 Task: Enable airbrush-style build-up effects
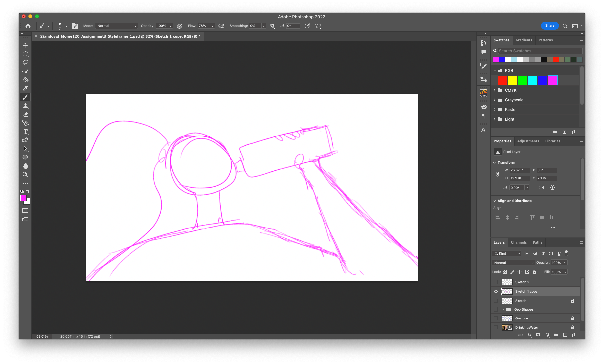click(x=221, y=26)
